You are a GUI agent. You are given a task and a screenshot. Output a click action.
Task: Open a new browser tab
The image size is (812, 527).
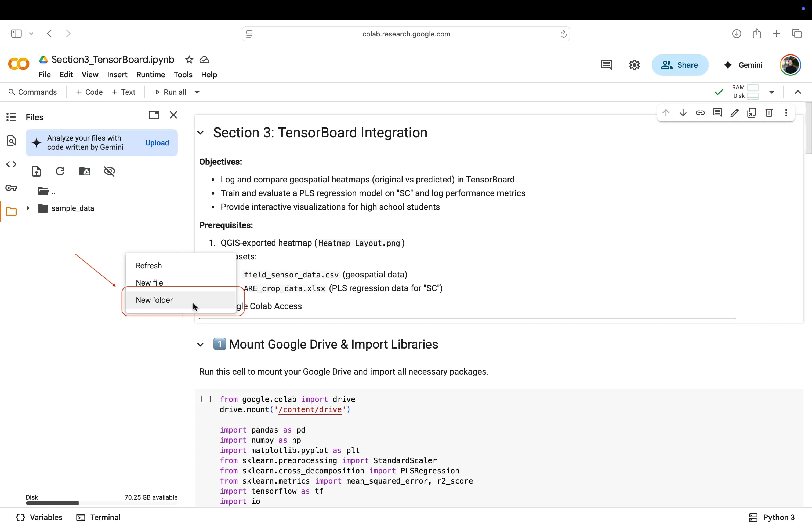pos(776,33)
